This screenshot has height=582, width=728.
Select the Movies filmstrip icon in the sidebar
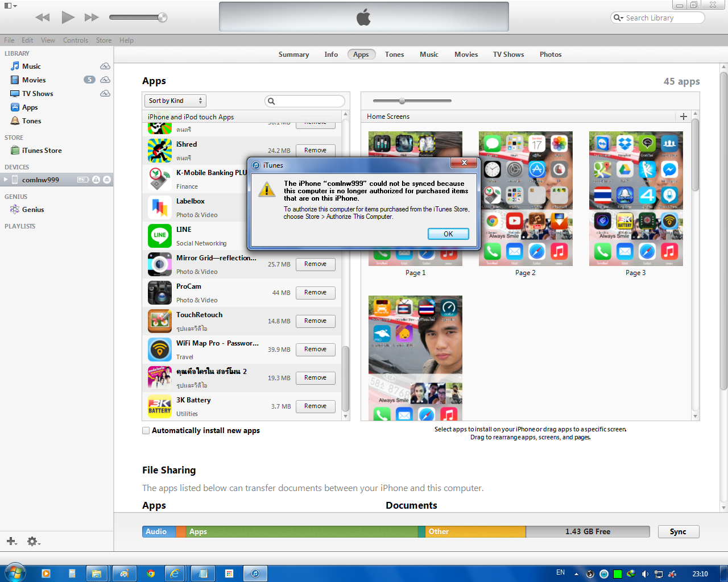(x=15, y=80)
